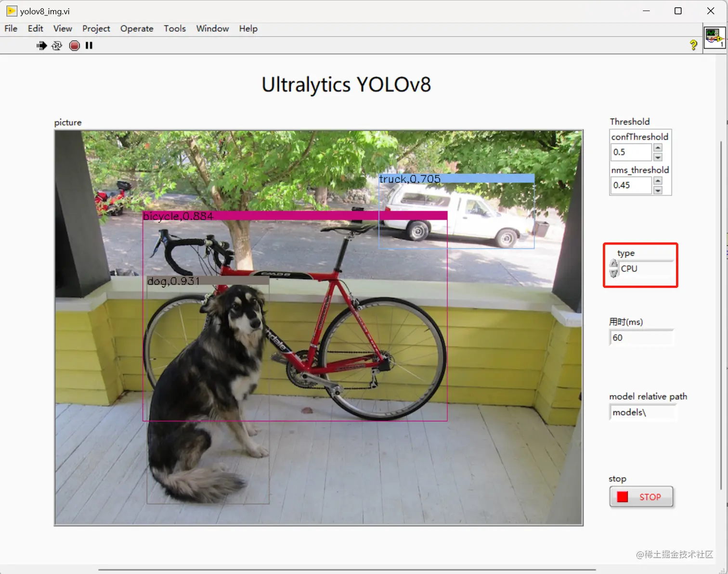Minimize the yolov8_img.vi window
Screen dimensions: 728x574
646,11
